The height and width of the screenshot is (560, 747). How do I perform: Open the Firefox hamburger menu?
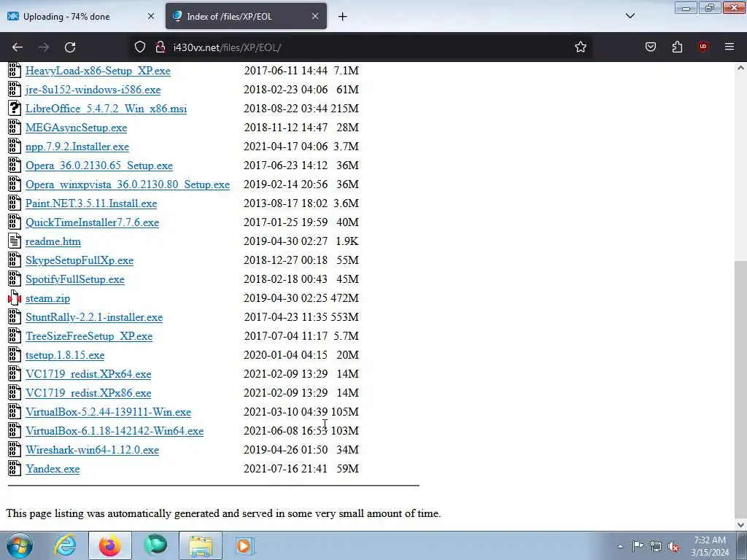pos(729,47)
